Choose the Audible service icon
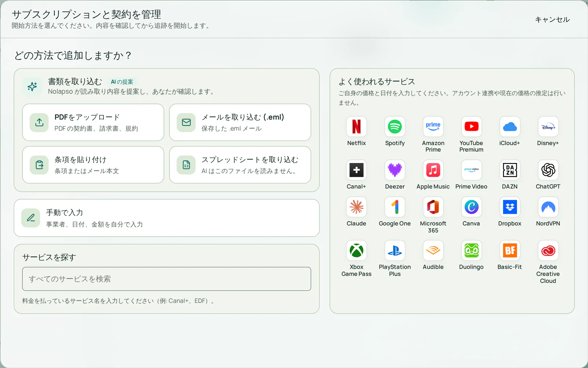Image resolution: width=588 pixels, height=368 pixels. 433,251
